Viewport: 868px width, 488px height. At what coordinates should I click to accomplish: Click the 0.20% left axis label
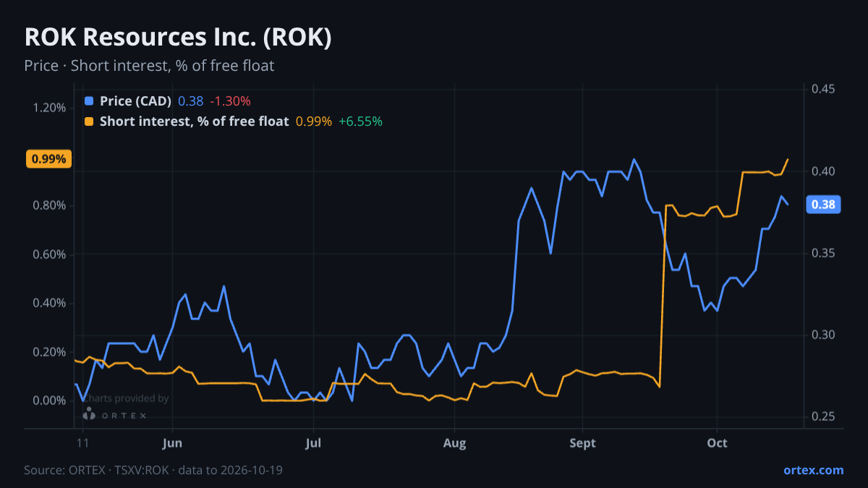click(x=49, y=352)
